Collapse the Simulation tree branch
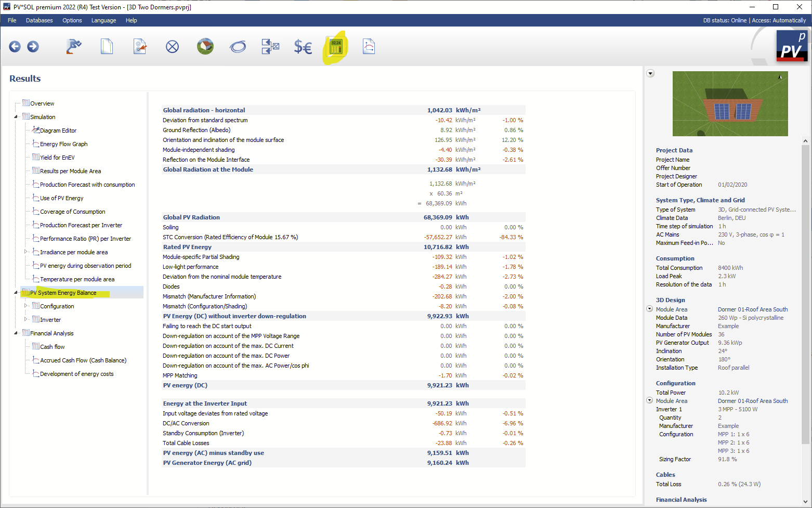812x508 pixels. (x=16, y=117)
